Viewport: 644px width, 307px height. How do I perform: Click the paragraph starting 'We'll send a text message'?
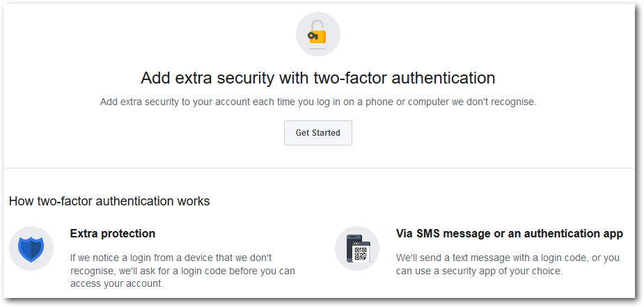pyautogui.click(x=508, y=264)
